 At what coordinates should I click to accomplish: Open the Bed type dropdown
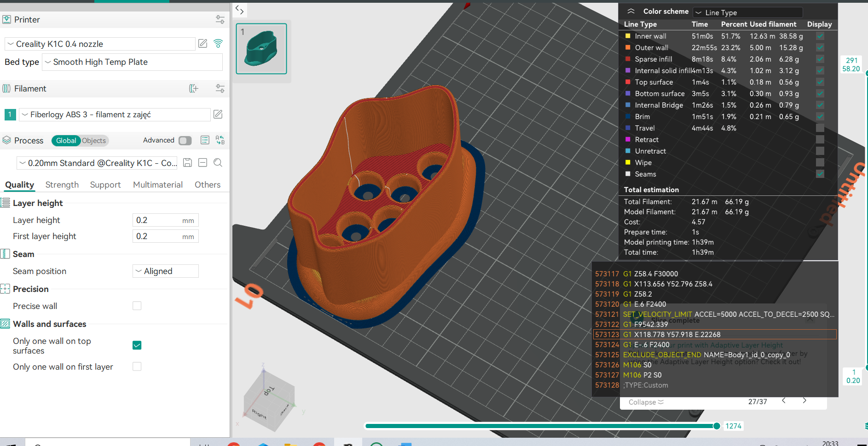click(x=132, y=62)
